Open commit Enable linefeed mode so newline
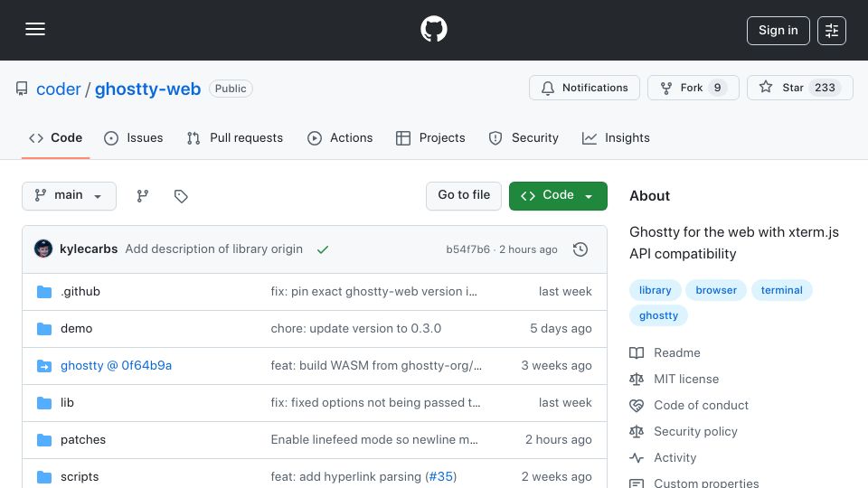Viewport: 868px width, 488px height. [374, 440]
